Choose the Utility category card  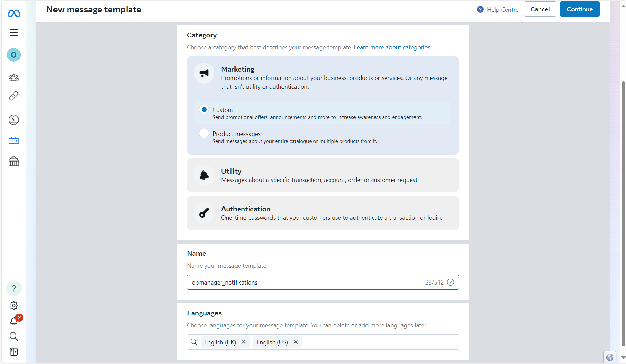coord(323,175)
